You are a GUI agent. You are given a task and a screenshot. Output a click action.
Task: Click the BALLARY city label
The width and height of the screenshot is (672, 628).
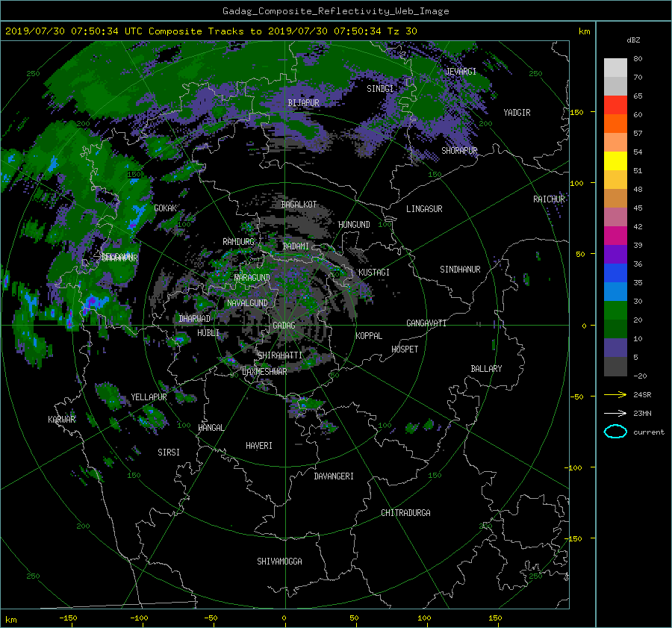tap(486, 369)
